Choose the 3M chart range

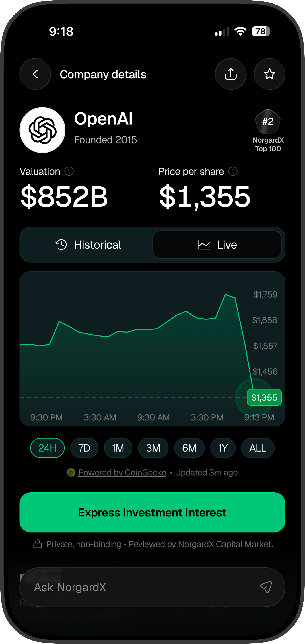pos(153,448)
